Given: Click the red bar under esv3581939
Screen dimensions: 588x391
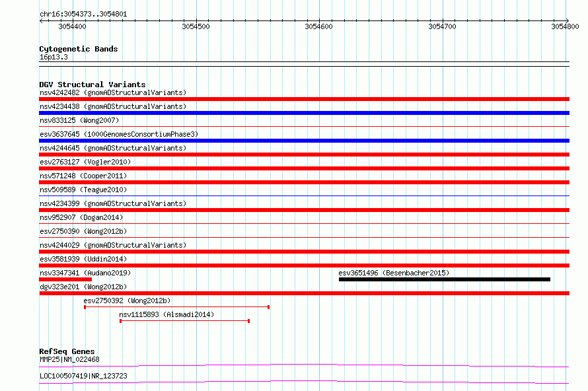Looking at the screenshot, I should click(304, 266).
